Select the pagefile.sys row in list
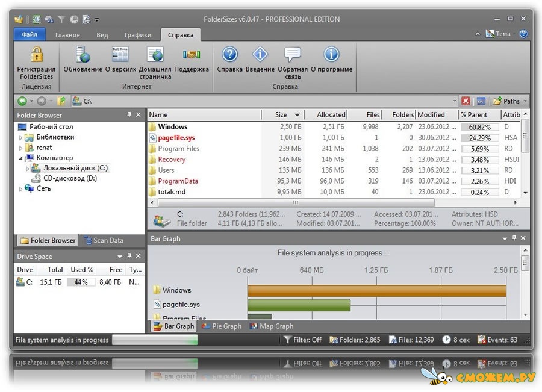This screenshot has height=392, width=542. point(334,137)
